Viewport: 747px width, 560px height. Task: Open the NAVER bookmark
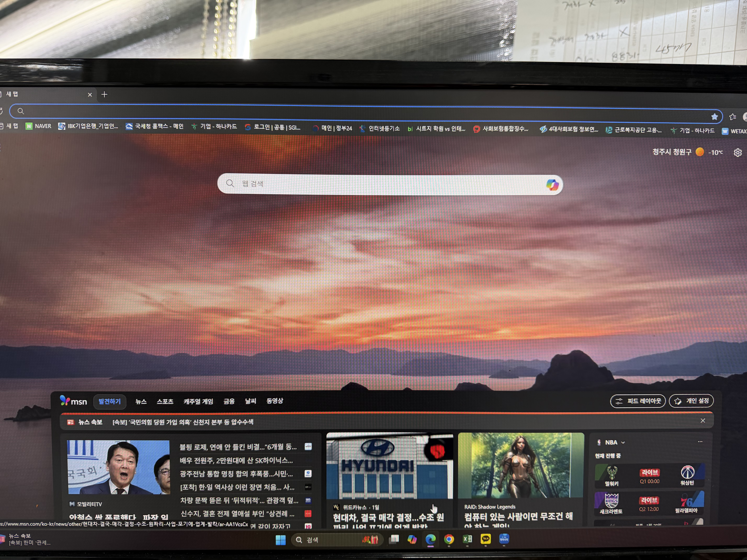[x=38, y=126]
